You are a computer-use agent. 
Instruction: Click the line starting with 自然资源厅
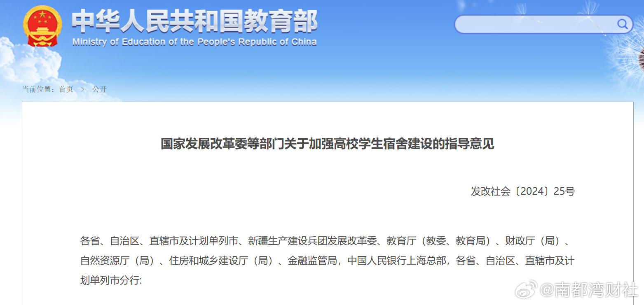[x=327, y=261]
